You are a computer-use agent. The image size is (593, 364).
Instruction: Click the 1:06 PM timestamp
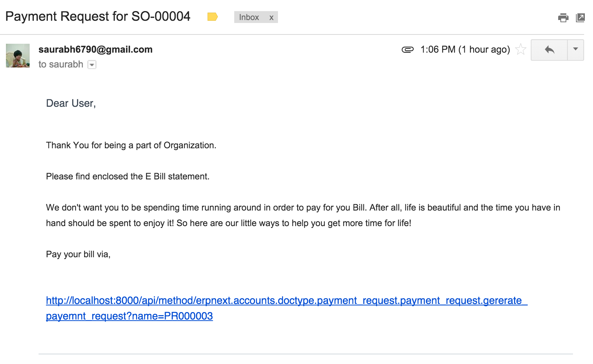[x=465, y=49]
